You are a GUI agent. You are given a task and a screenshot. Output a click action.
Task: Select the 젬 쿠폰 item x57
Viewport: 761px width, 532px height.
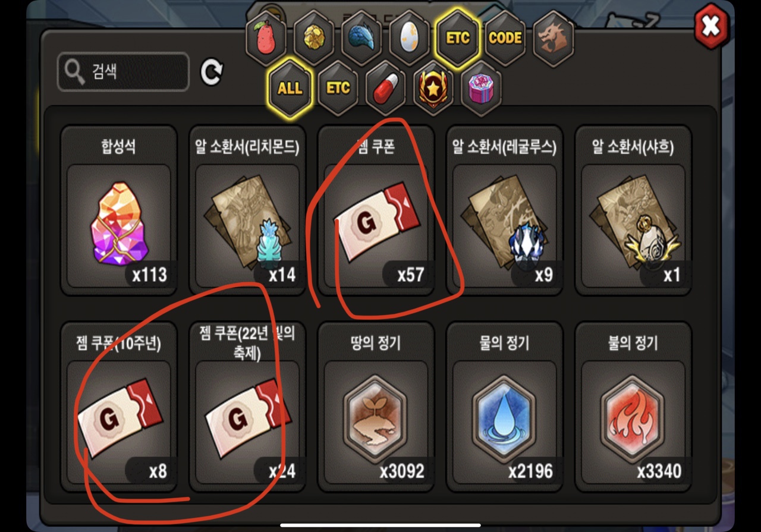tap(376, 210)
